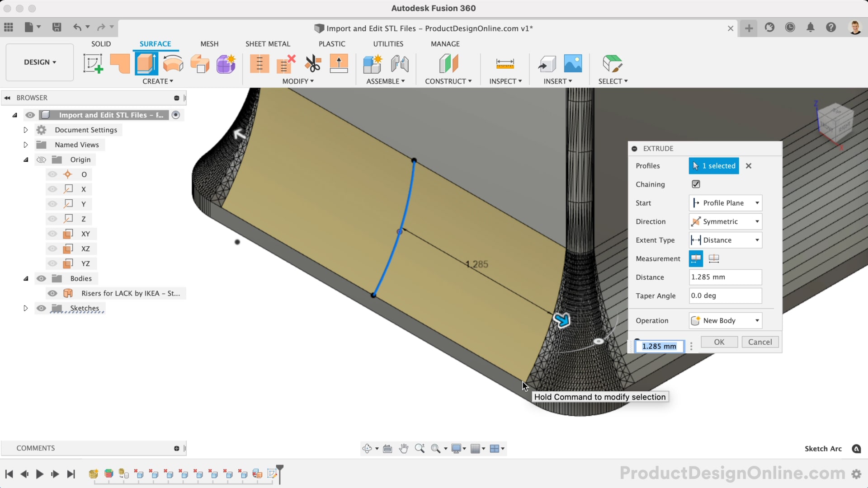Edit the Distance value field of 1.285 mm
This screenshot has height=488, width=868.
tap(725, 277)
